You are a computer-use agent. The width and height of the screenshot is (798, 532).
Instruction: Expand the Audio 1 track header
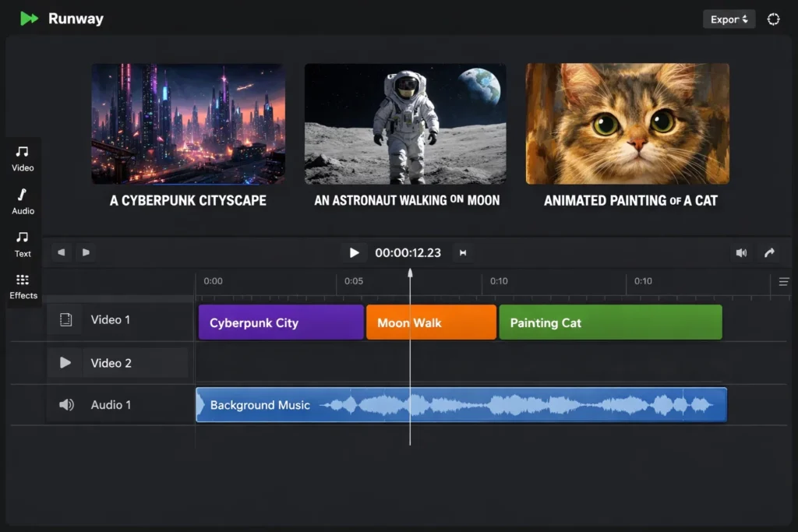point(65,404)
